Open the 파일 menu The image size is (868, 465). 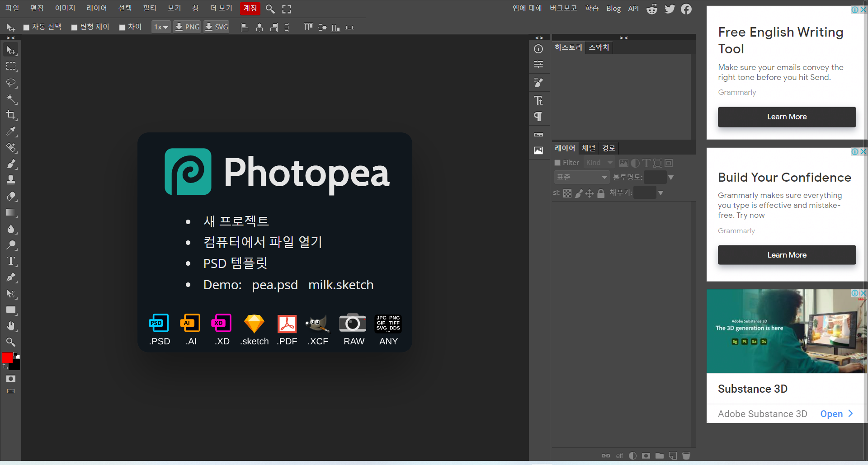12,8
